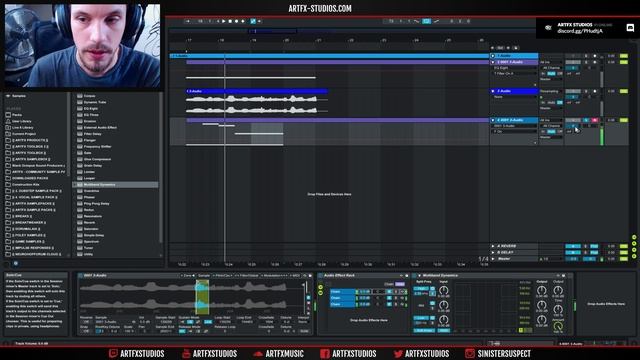Image resolution: width=640 pixels, height=360 pixels.
Task: Open the 7 Filter On A automation chooser
Action: (515, 73)
